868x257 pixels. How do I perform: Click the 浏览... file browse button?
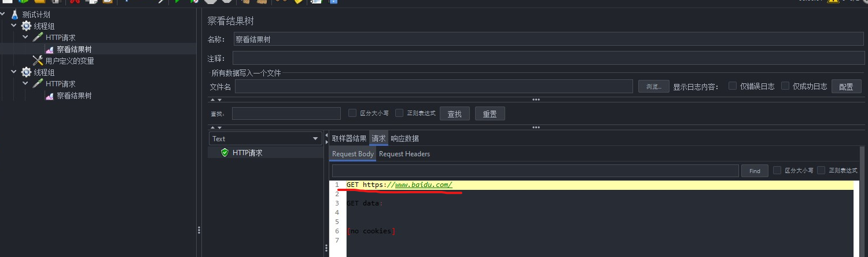654,86
